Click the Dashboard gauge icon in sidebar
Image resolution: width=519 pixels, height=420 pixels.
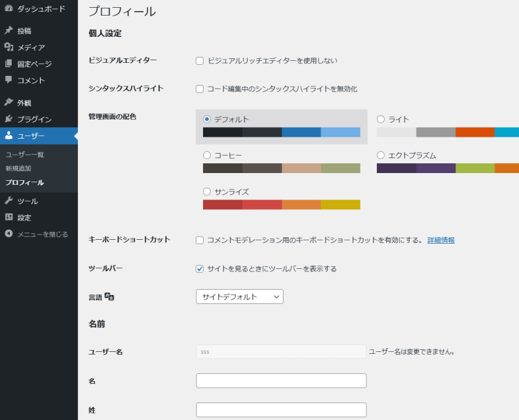coord(8,8)
